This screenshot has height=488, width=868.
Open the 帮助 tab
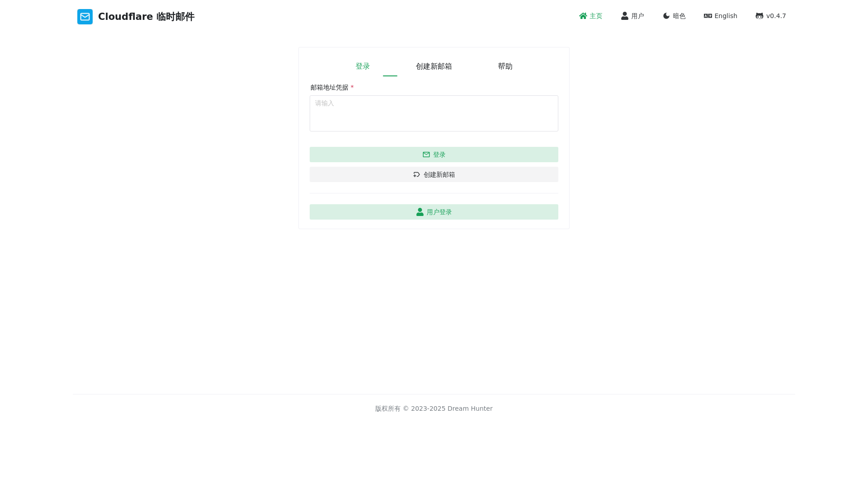(505, 66)
